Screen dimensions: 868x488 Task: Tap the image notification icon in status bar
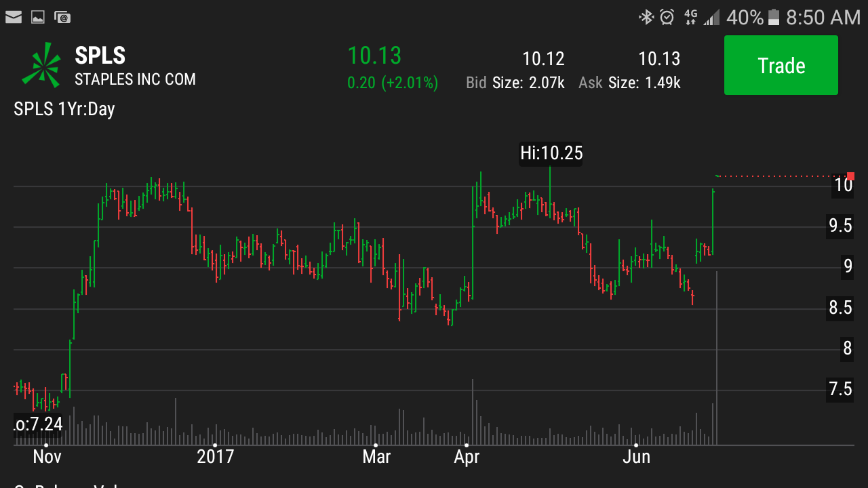pyautogui.click(x=38, y=18)
